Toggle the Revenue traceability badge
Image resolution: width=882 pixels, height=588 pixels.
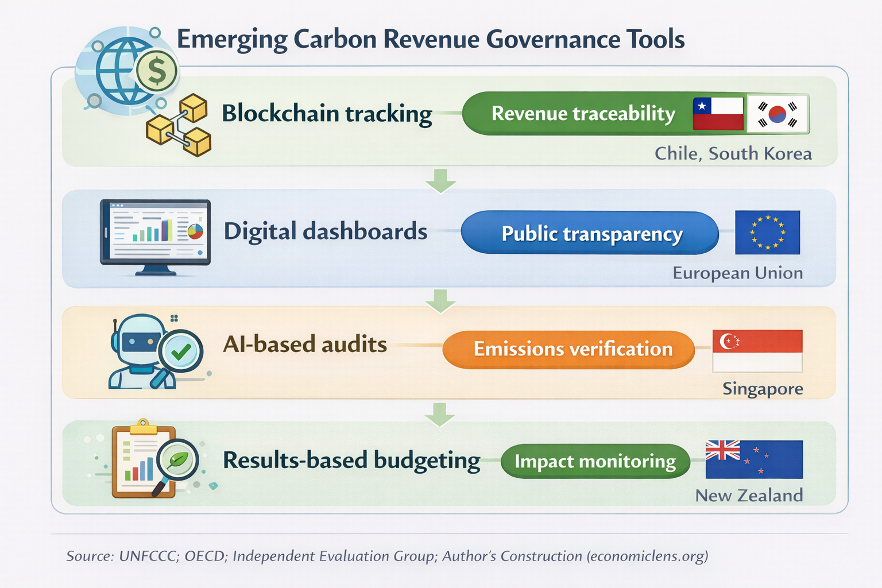point(583,113)
